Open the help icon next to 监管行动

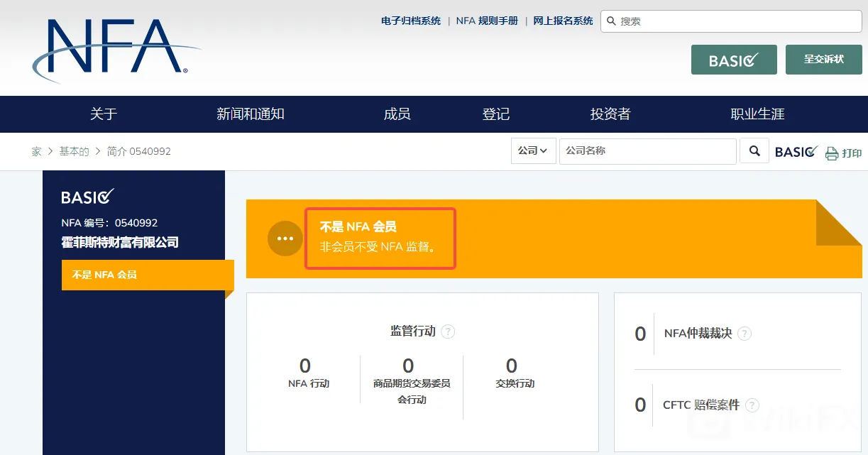448,331
